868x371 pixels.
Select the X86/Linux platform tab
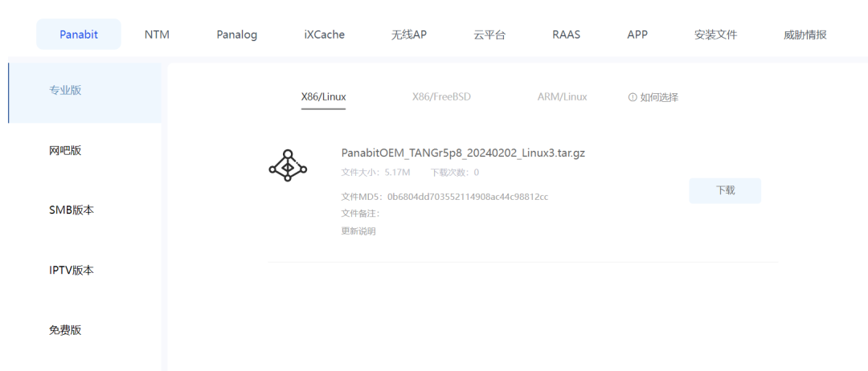point(323,97)
